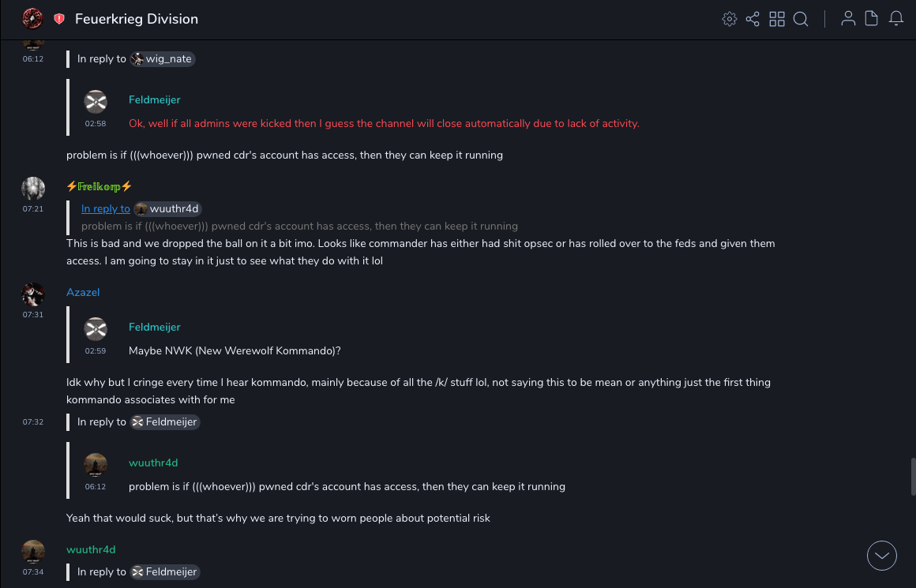The width and height of the screenshot is (916, 588).
Task: Click the vertical scrollbar thumb
Action: 913,476
